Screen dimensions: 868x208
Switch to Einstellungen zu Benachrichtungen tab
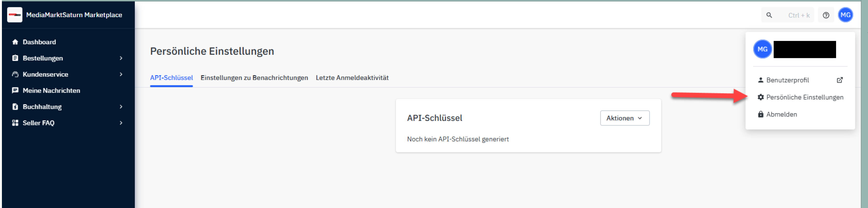pos(254,78)
